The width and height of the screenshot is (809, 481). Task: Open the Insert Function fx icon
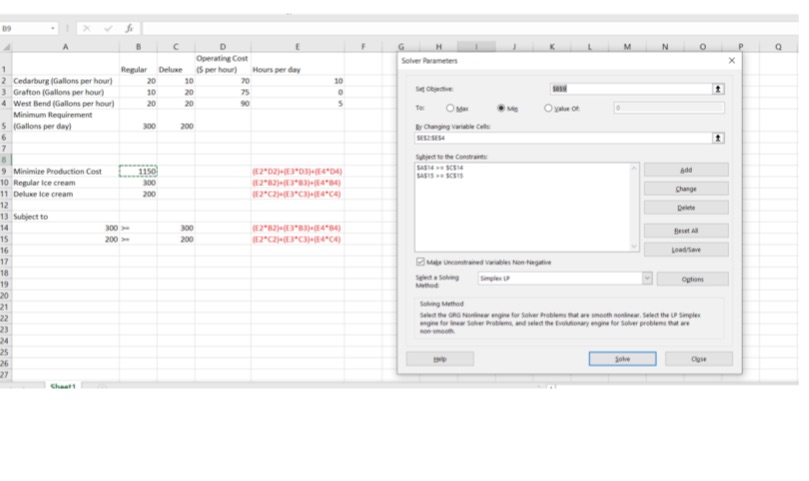coord(129,28)
